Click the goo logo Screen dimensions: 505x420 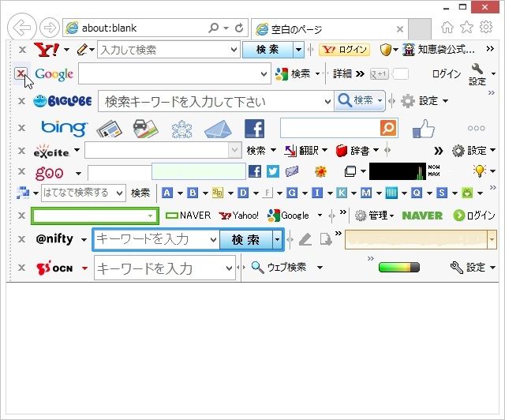pyautogui.click(x=49, y=172)
